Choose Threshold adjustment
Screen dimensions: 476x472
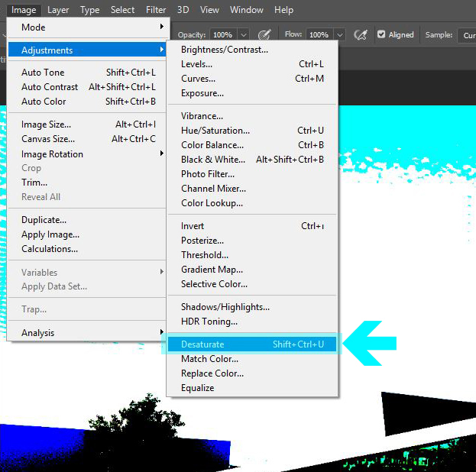[x=252, y=255]
